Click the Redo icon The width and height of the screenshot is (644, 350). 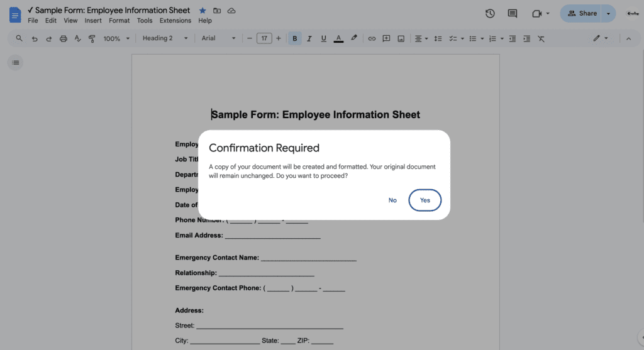[x=49, y=38]
